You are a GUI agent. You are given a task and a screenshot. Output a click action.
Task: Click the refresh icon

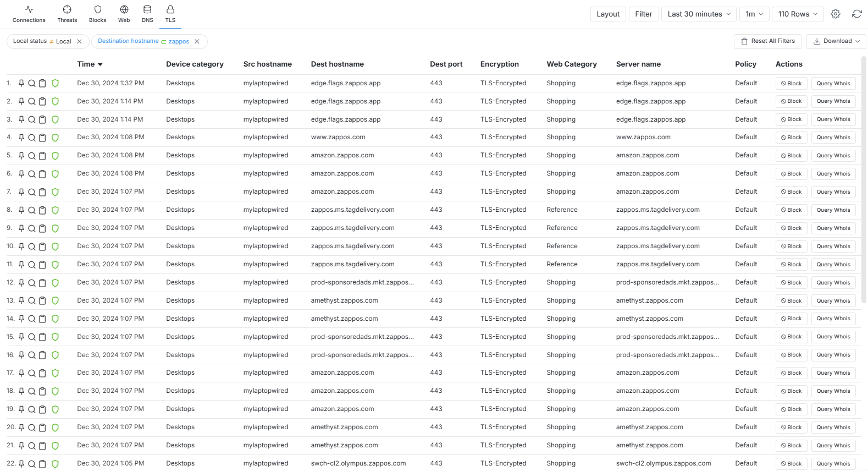(x=856, y=14)
